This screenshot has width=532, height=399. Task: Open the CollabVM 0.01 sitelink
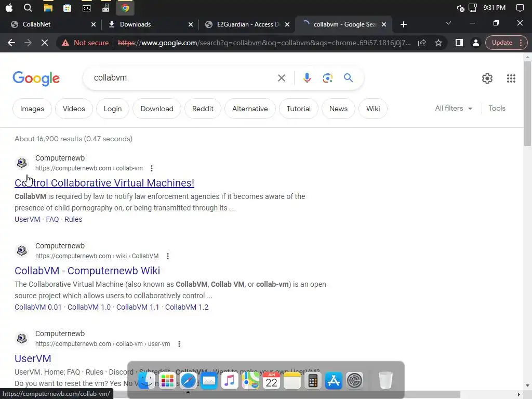(38, 307)
